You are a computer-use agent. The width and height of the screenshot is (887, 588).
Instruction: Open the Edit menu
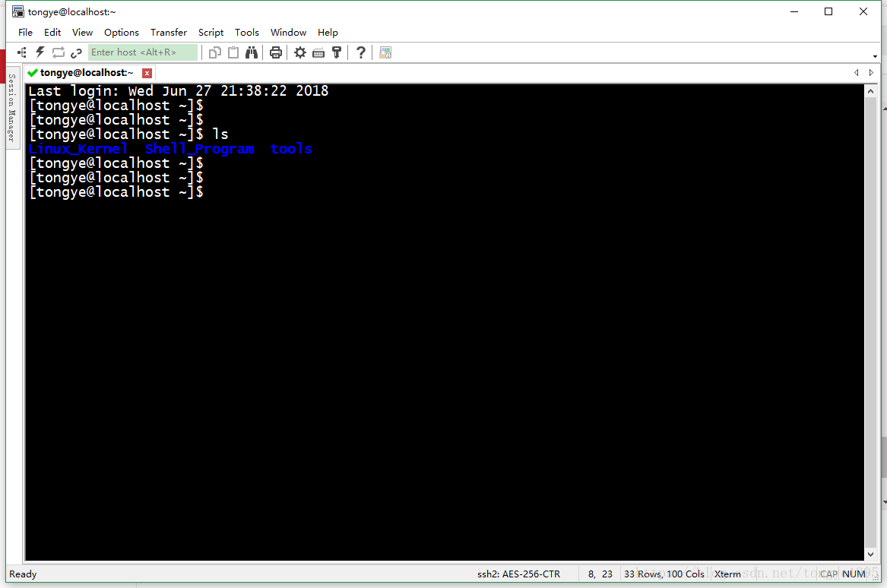coord(52,32)
